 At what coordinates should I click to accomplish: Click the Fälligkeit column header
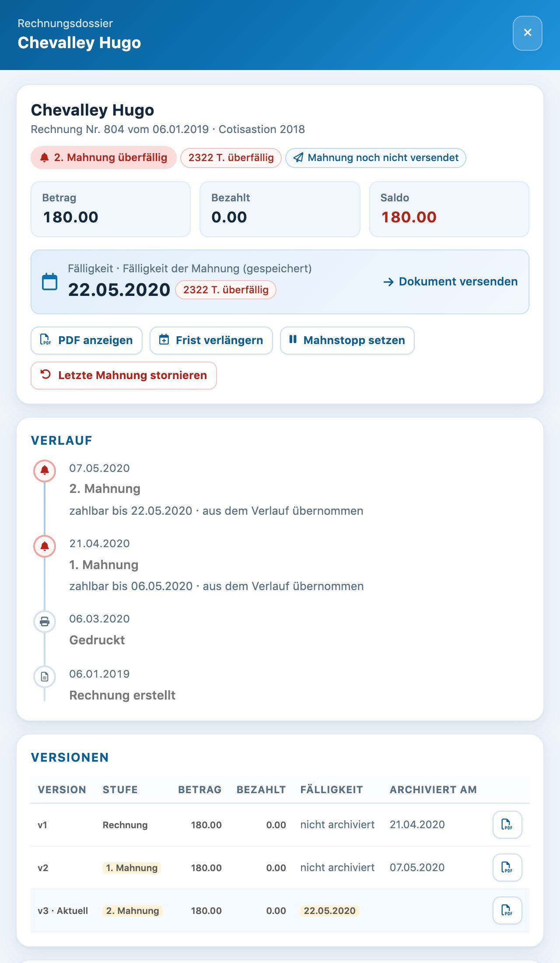[332, 790]
